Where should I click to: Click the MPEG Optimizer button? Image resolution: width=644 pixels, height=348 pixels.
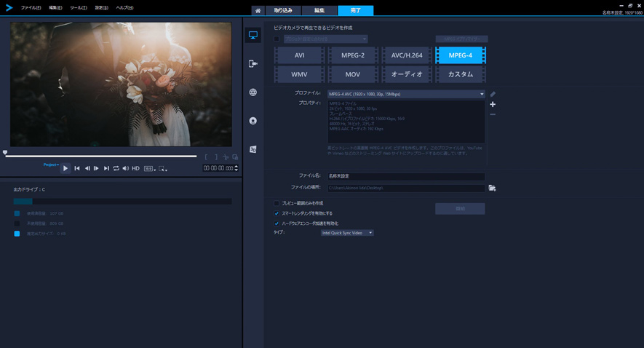(461, 39)
